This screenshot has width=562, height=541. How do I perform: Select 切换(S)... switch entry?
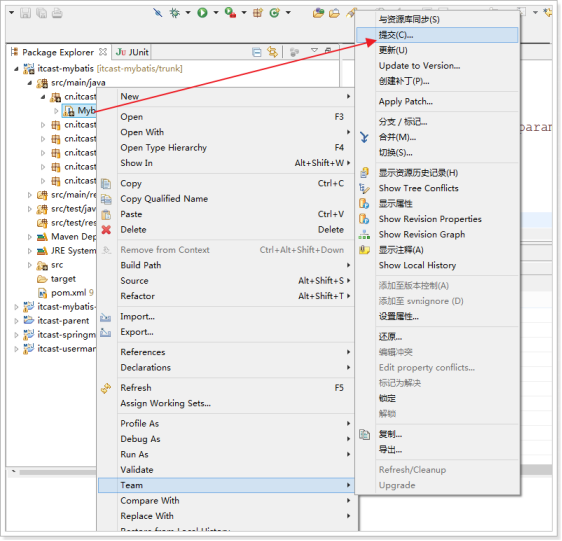click(x=437, y=153)
